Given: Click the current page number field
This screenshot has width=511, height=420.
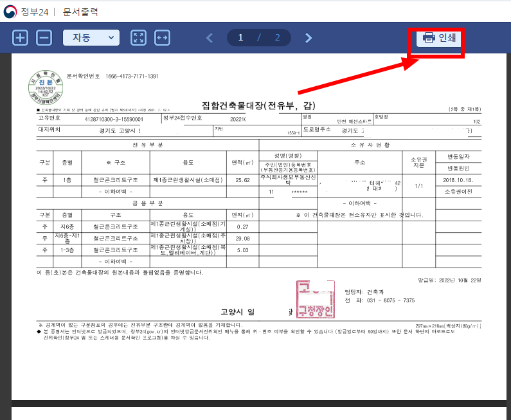Looking at the screenshot, I should click(240, 37).
